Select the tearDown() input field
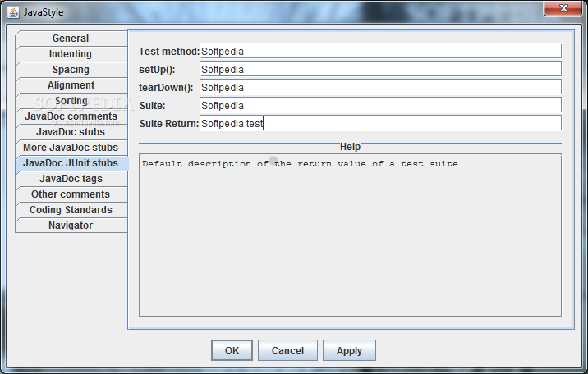This screenshot has width=588, height=374. (380, 87)
